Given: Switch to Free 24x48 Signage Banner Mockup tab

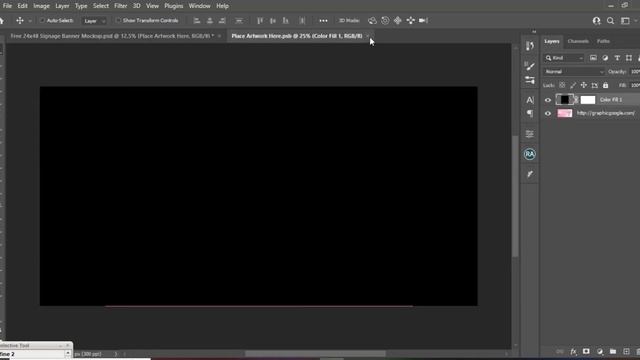Looking at the screenshot, I should [x=112, y=36].
